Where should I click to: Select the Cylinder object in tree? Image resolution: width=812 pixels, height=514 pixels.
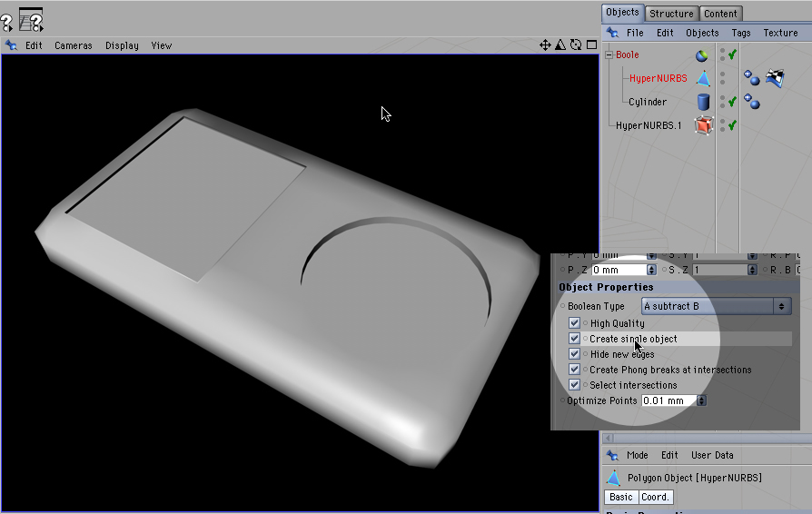point(648,102)
